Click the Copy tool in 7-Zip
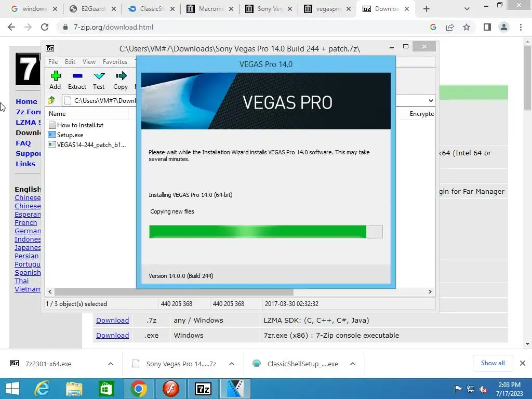532x399 pixels. click(x=121, y=81)
